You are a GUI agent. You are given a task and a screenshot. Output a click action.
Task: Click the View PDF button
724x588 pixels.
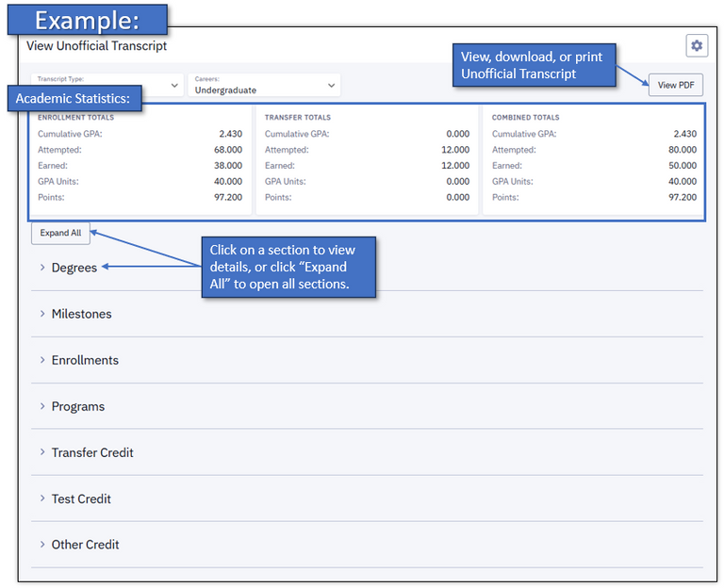(676, 85)
